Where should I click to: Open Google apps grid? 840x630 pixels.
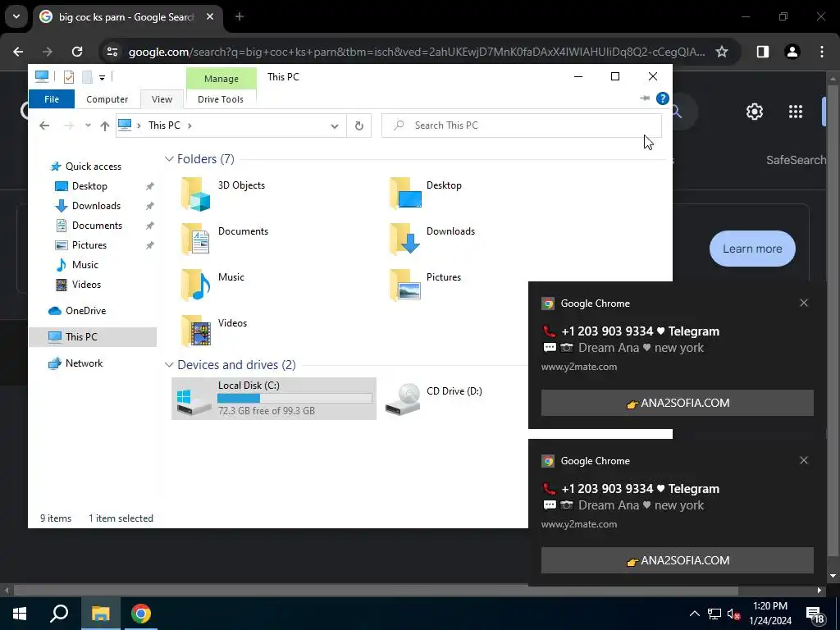pos(796,112)
